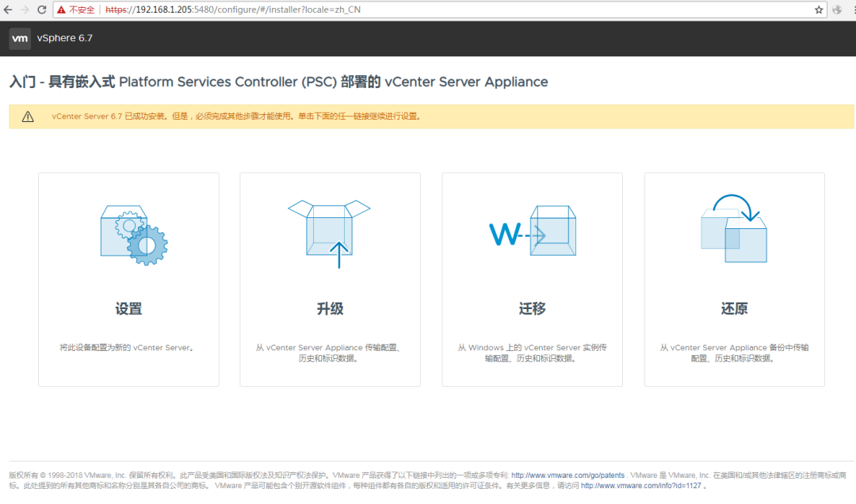Click the globe extension icon
Screen dimensions: 856x504
click(x=837, y=10)
